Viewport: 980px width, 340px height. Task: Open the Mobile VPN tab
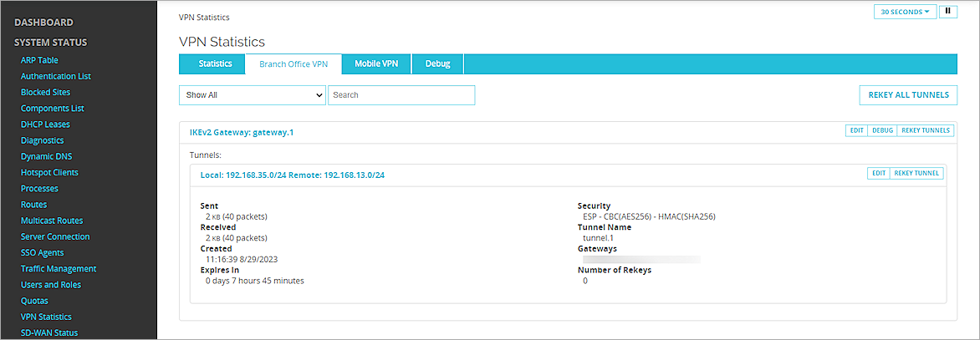pyautogui.click(x=375, y=64)
